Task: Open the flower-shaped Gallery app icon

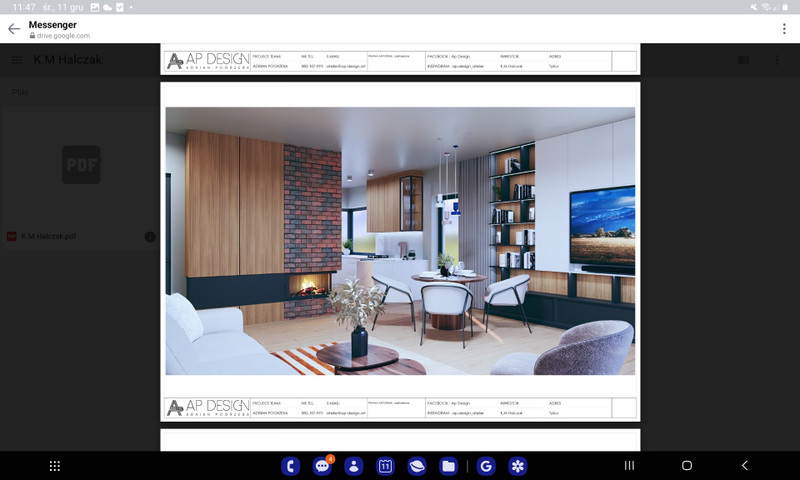Action: coord(518,466)
